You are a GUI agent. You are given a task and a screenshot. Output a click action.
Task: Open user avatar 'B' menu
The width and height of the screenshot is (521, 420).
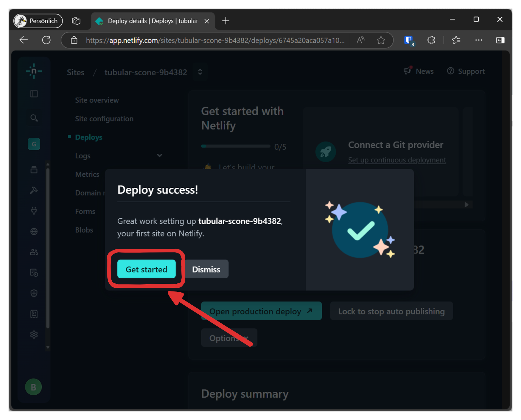point(33,387)
